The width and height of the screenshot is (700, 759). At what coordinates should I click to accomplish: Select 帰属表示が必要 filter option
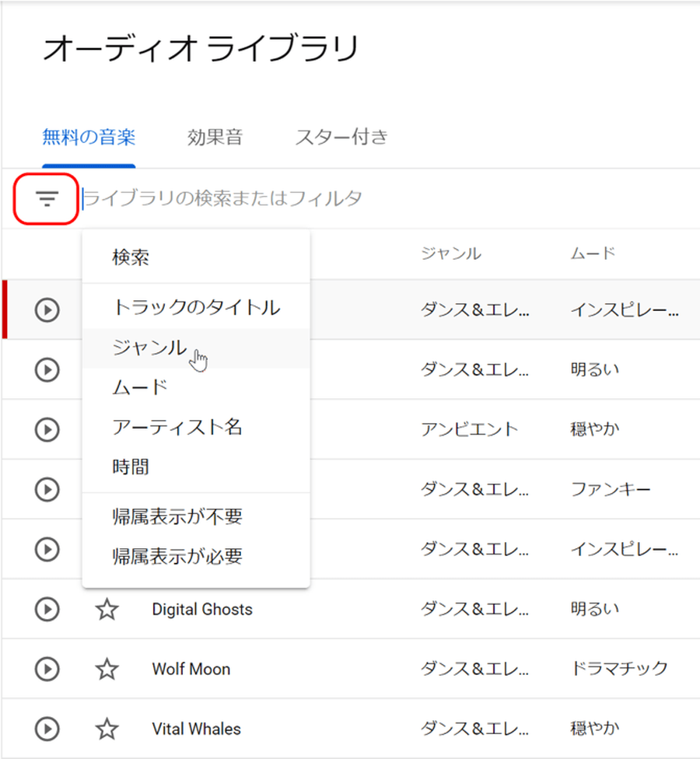point(177,556)
